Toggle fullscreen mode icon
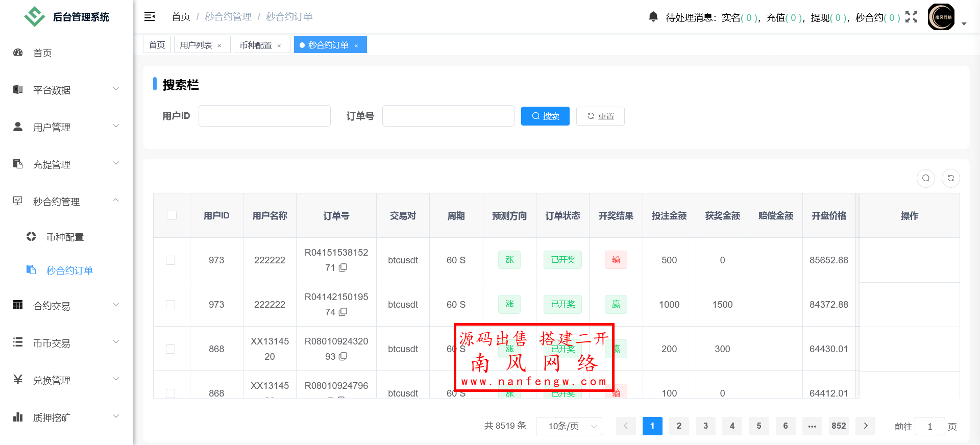Viewport: 980px width, 445px height. click(911, 17)
